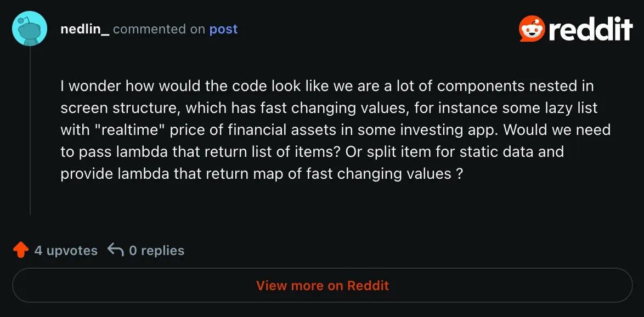
Task: Click the reply arrow icon
Action: click(115, 250)
